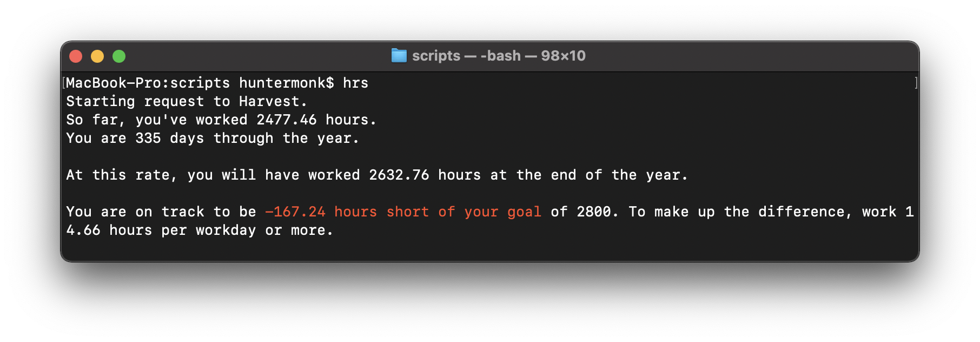Screen dimensions: 980x342
Task: Click the blue folder icon in title bar
Action: pos(399,56)
